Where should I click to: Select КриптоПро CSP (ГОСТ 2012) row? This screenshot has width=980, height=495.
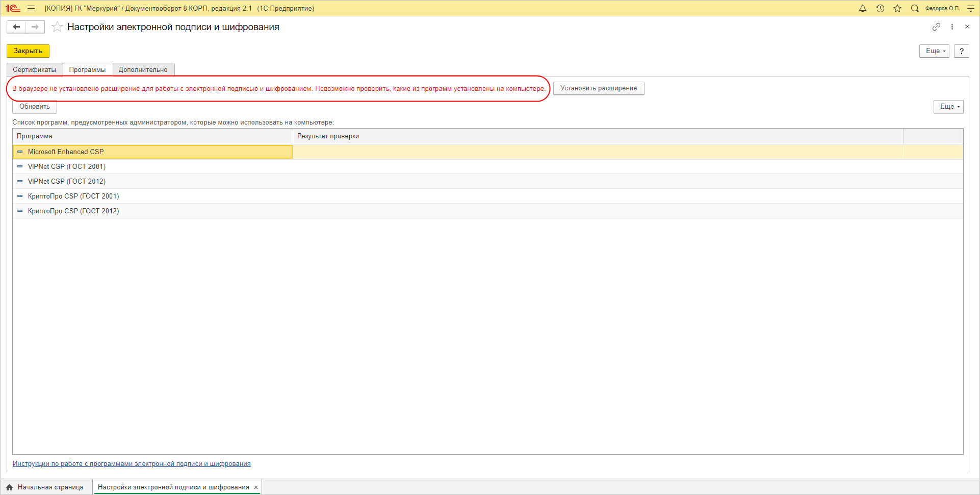pyautogui.click(x=487, y=211)
